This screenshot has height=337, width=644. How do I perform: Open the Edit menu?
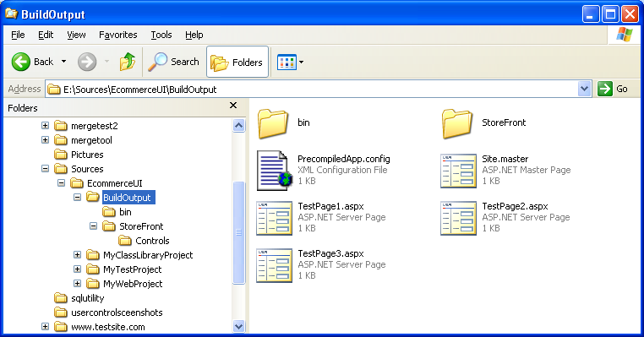(x=46, y=35)
